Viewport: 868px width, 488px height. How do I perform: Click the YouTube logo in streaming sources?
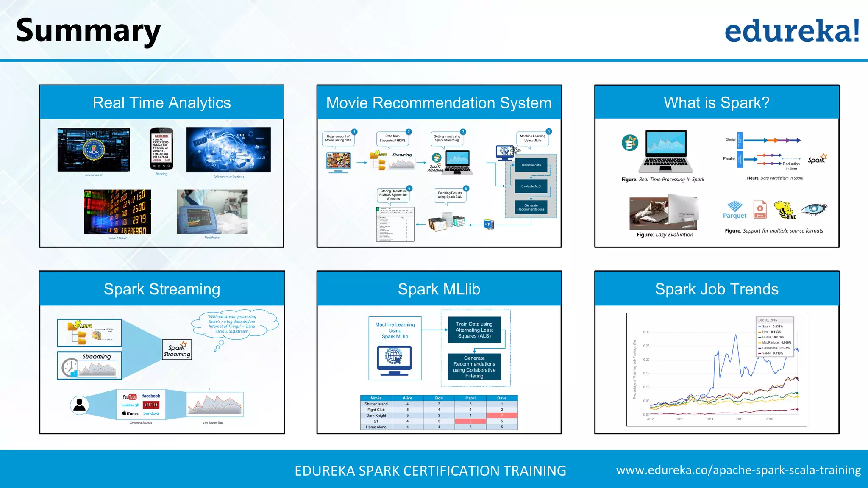(130, 397)
